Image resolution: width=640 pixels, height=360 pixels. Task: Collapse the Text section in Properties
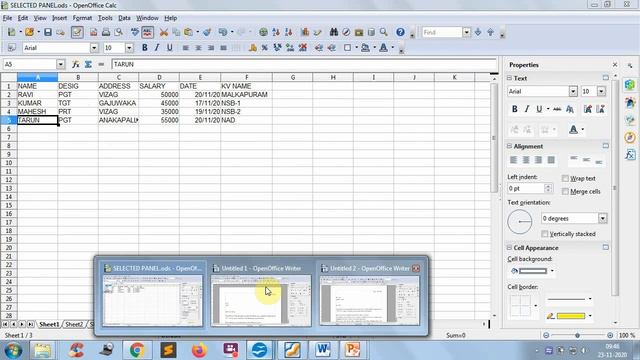pyautogui.click(x=509, y=78)
